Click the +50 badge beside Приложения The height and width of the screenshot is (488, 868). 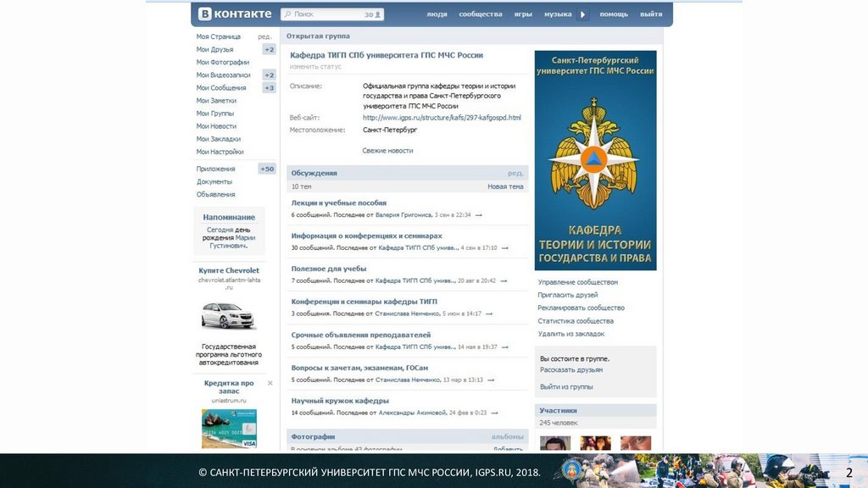click(267, 169)
